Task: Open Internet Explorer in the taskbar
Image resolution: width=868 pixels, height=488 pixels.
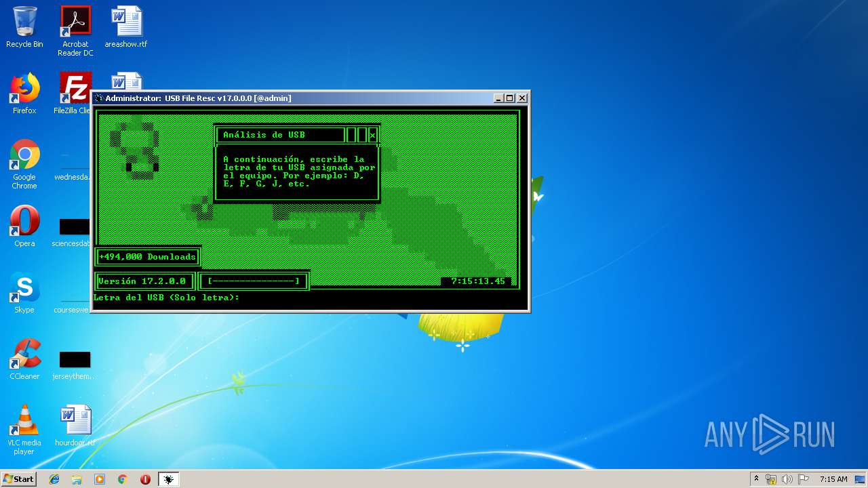Action: click(54, 479)
